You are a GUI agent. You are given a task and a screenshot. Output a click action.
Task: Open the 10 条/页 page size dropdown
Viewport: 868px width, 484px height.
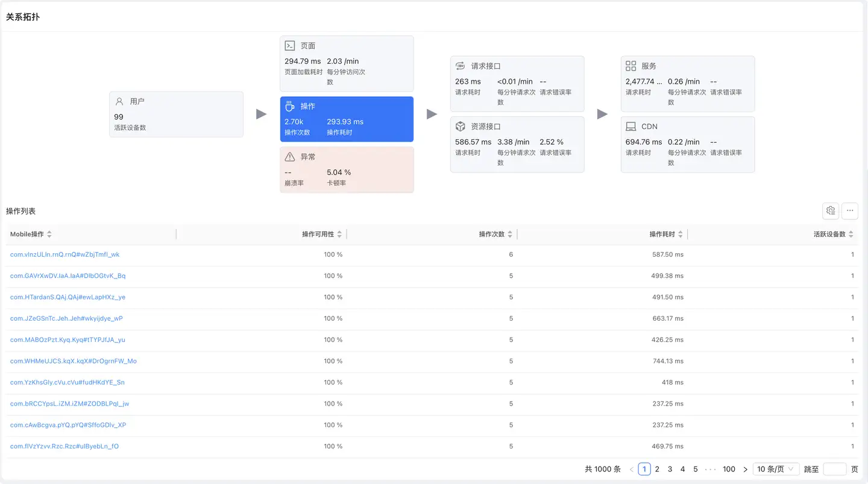coord(776,469)
